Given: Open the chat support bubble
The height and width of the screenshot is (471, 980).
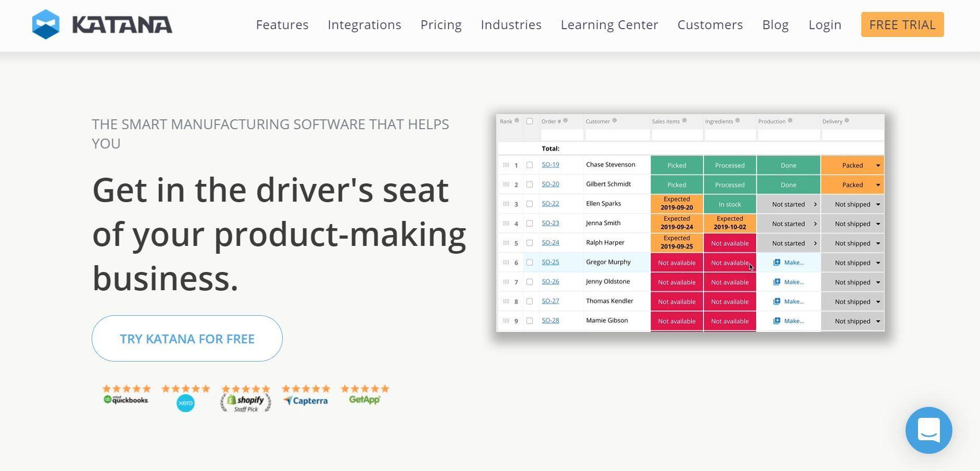Looking at the screenshot, I should point(928,430).
